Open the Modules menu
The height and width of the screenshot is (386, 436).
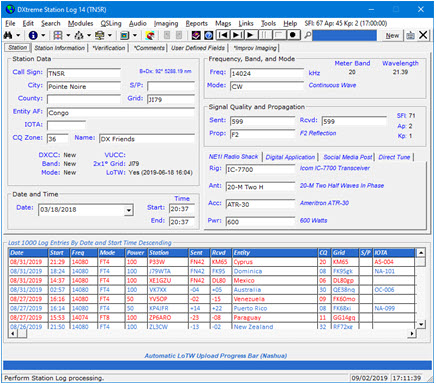pyautogui.click(x=80, y=23)
